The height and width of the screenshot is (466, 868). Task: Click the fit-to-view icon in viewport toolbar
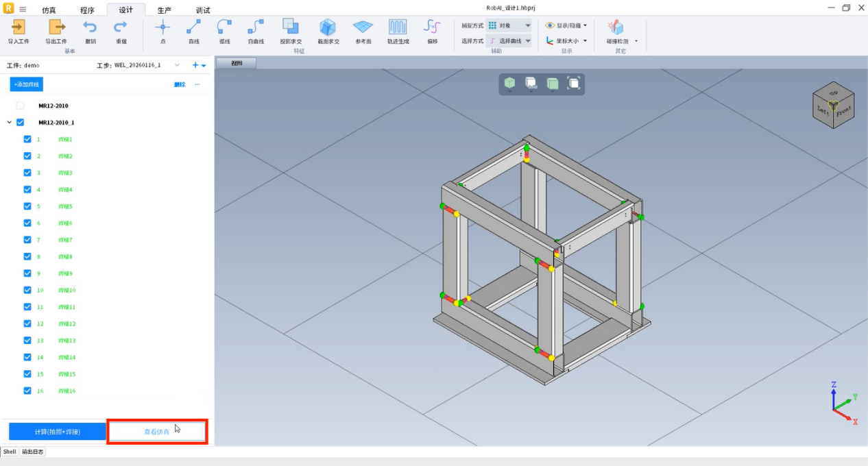tap(574, 84)
